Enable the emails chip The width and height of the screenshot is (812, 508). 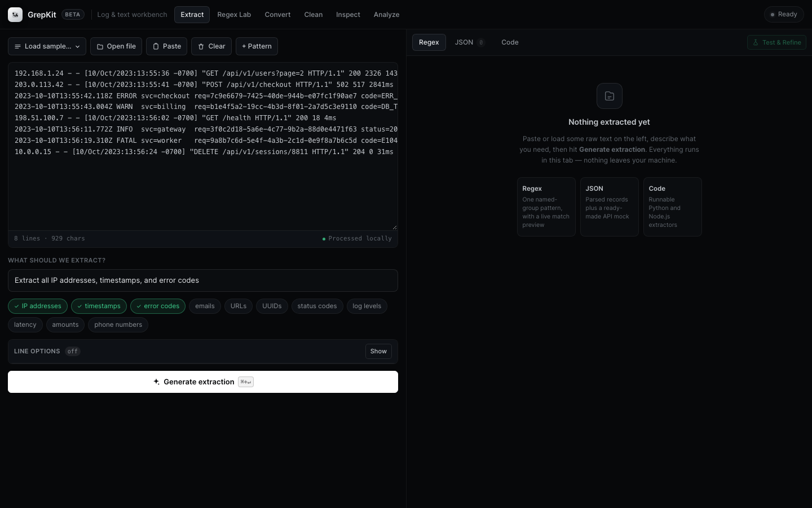pos(205,306)
